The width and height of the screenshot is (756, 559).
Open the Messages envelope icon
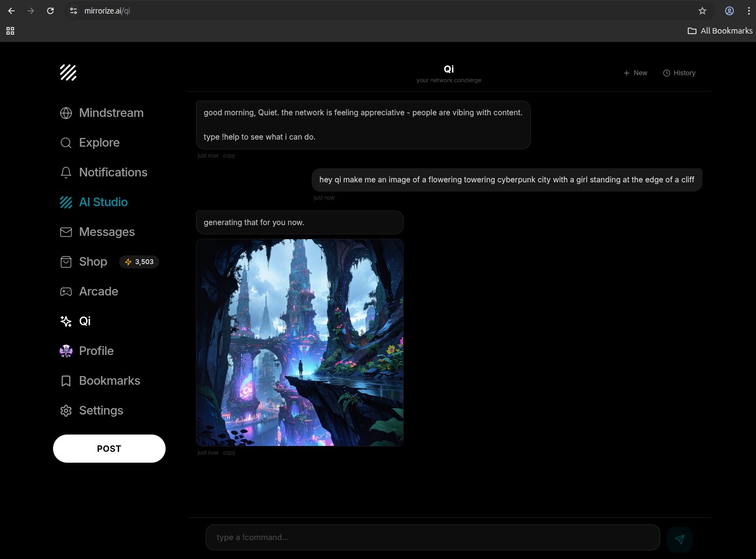point(66,232)
